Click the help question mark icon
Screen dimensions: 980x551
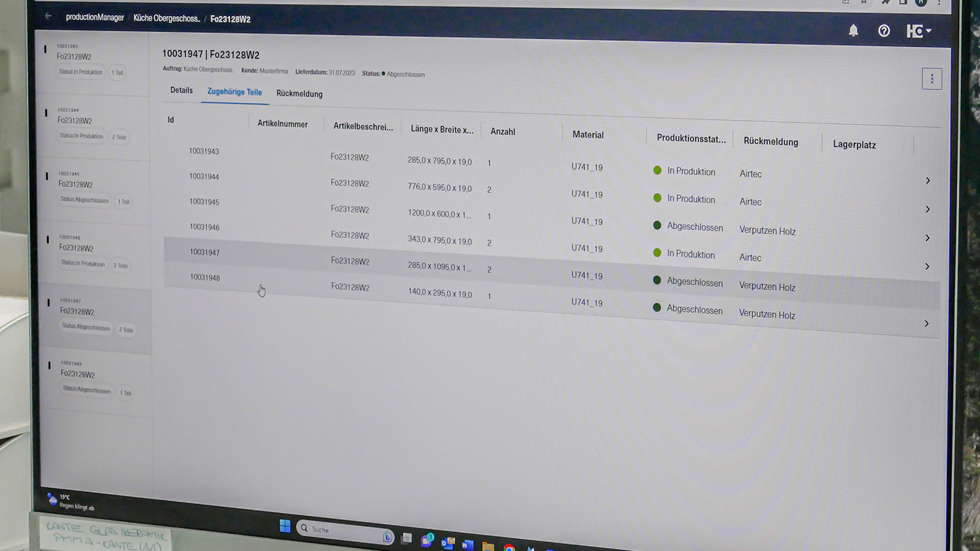[884, 31]
